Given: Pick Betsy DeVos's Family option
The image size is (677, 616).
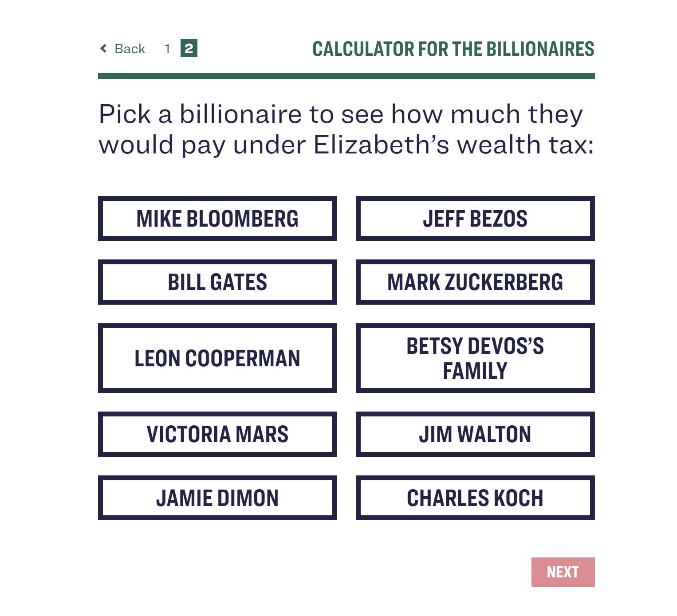Looking at the screenshot, I should pos(475,358).
